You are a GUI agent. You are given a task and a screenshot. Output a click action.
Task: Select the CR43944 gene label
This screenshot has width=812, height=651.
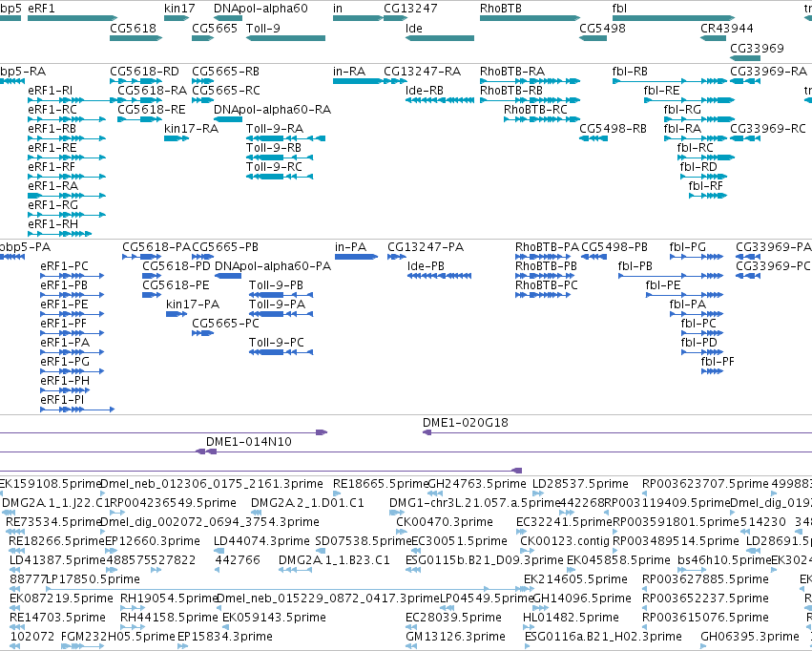(726, 28)
